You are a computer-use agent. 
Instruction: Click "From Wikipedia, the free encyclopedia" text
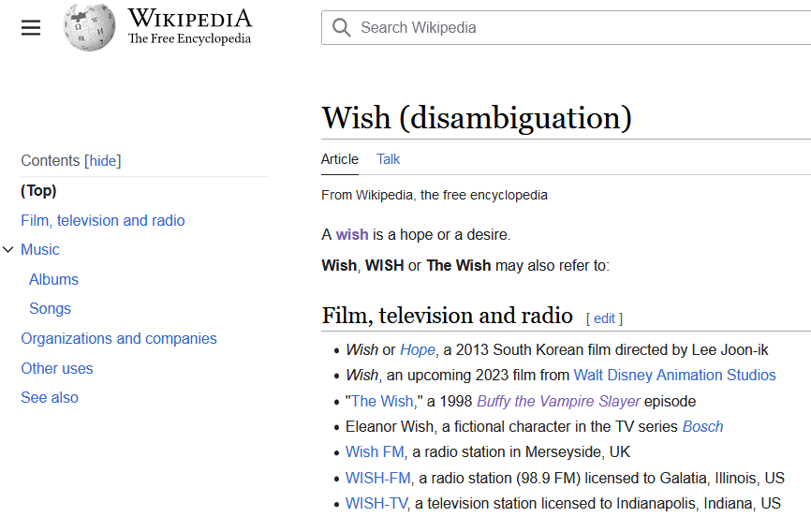434,195
